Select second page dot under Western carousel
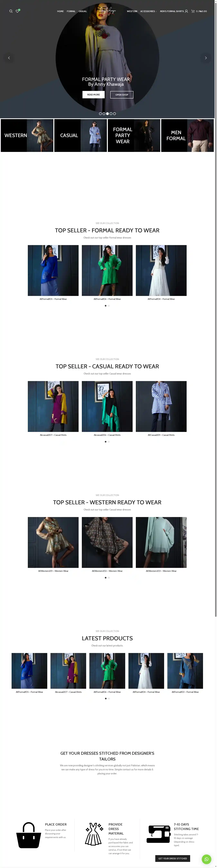The height and width of the screenshot is (868, 217). [x=109, y=578]
